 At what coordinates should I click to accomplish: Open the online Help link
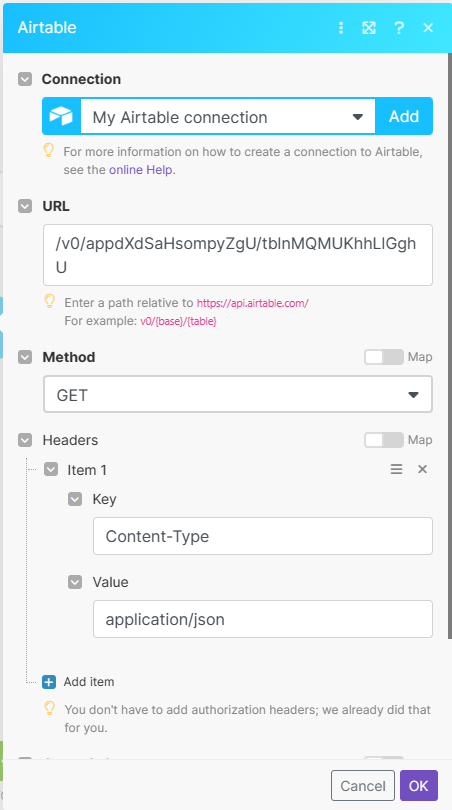pos(141,170)
